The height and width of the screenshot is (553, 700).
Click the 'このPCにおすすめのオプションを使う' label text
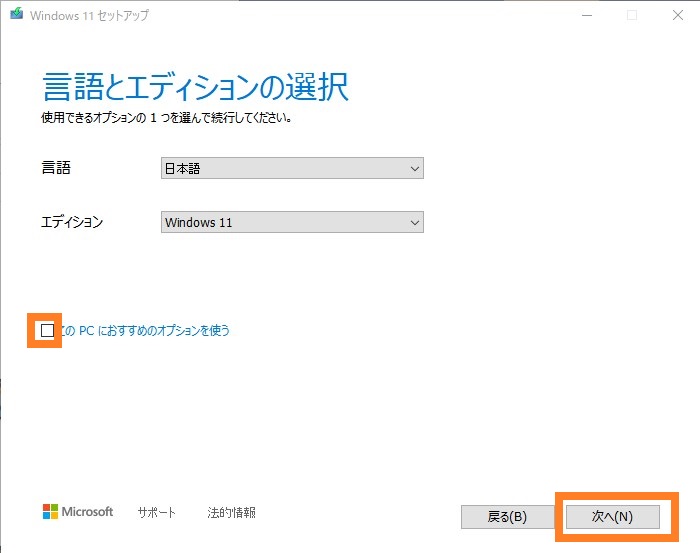click(x=145, y=330)
